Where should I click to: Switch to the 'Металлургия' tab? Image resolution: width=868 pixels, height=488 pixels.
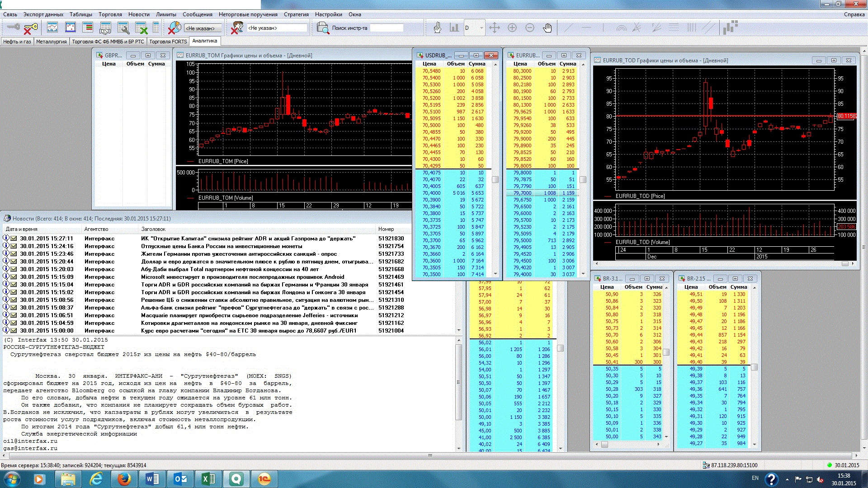[x=51, y=42]
